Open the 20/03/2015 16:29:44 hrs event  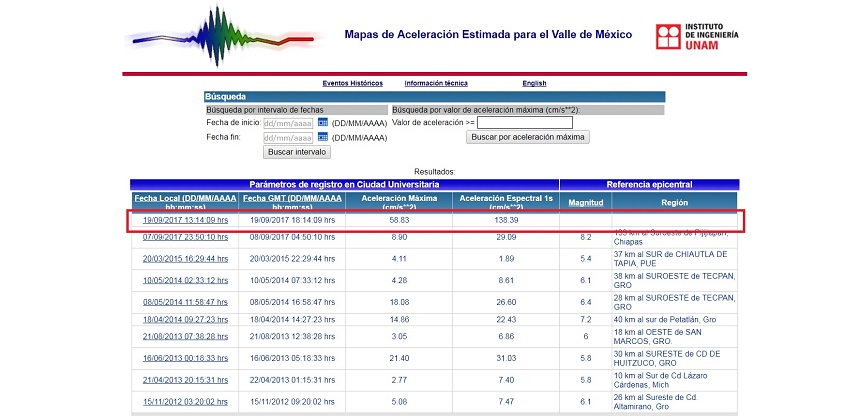(x=185, y=258)
